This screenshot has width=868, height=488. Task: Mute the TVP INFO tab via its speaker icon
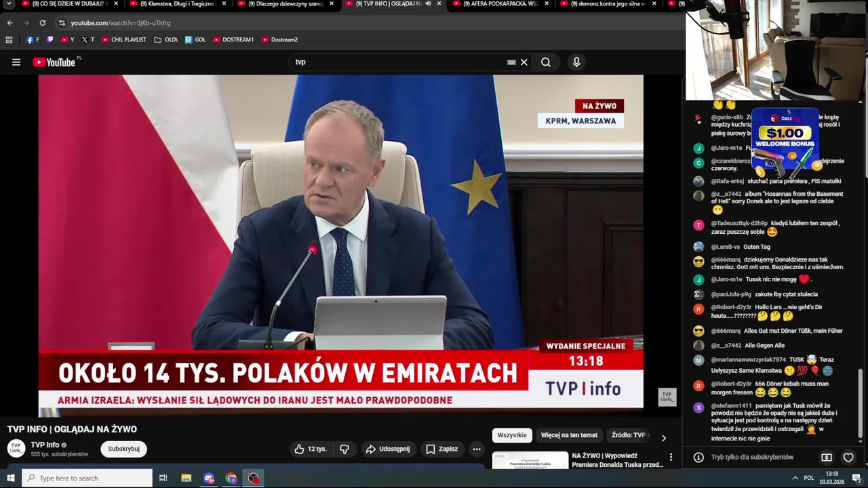point(428,3)
